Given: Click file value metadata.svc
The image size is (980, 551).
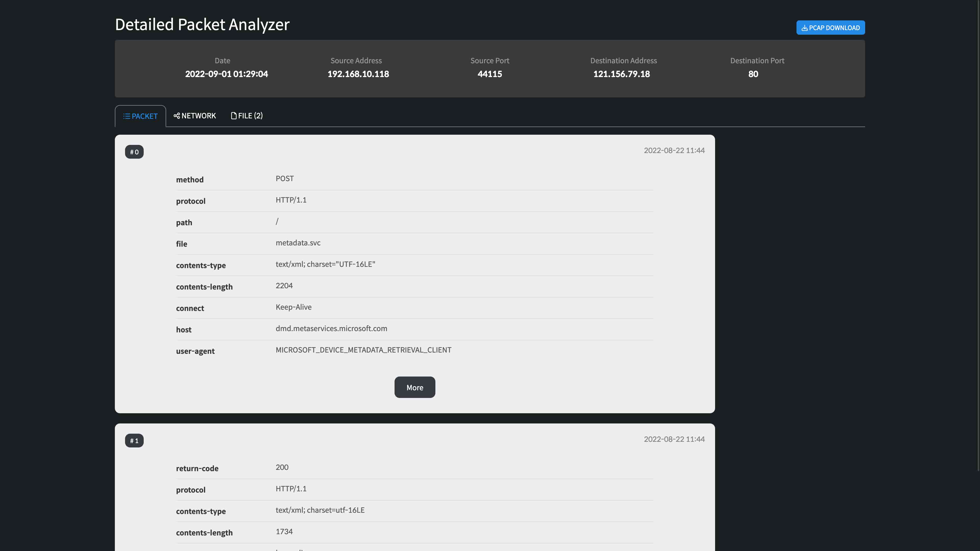Looking at the screenshot, I should click(298, 243).
